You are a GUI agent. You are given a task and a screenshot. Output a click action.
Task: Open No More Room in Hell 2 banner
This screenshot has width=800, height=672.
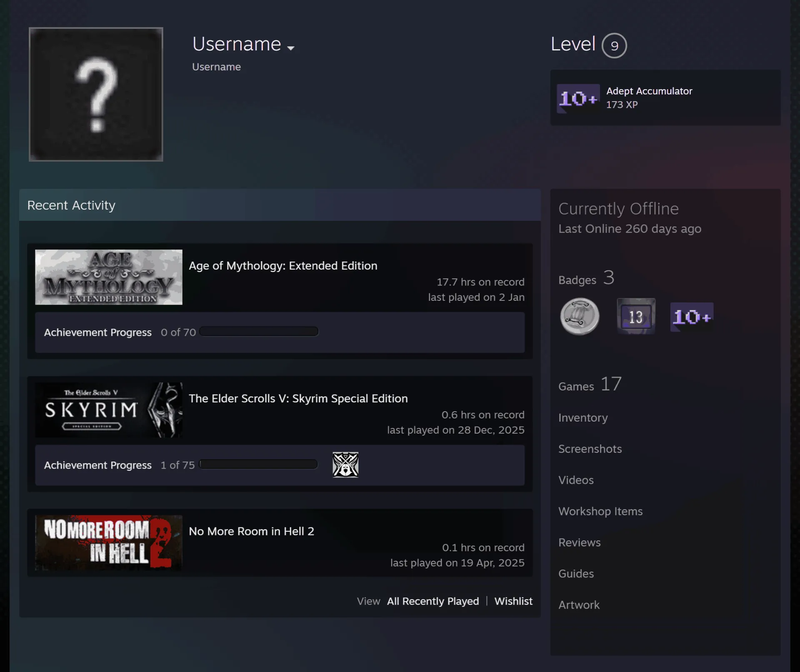tap(109, 543)
